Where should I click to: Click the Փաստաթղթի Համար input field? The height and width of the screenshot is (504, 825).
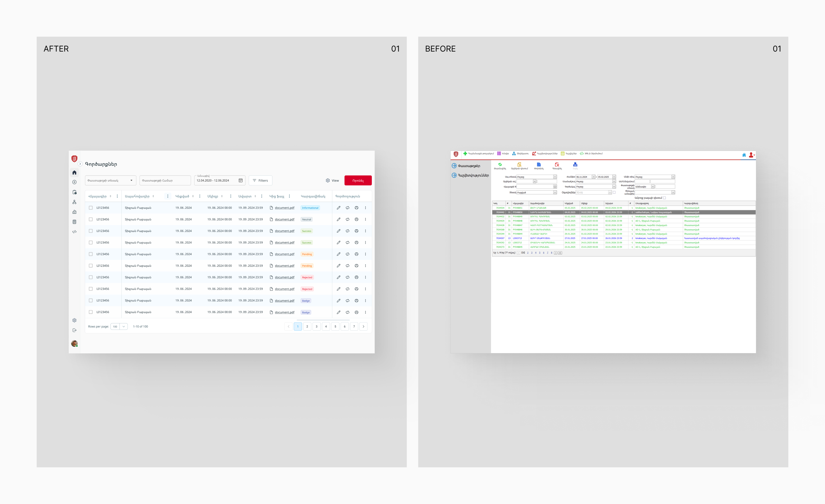click(x=165, y=180)
